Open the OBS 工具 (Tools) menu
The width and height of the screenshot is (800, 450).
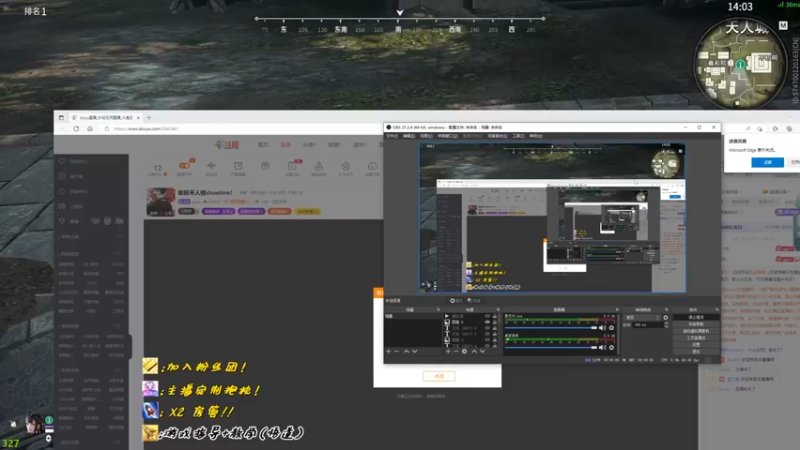pyautogui.click(x=518, y=136)
